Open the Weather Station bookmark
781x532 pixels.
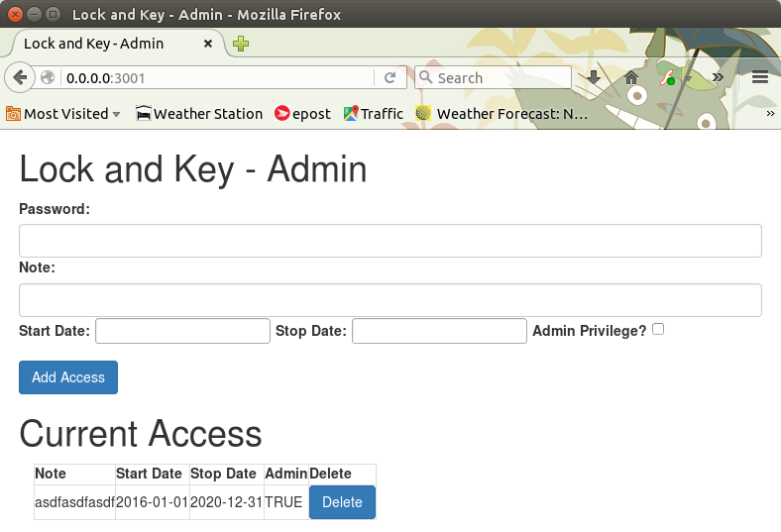coord(199,114)
